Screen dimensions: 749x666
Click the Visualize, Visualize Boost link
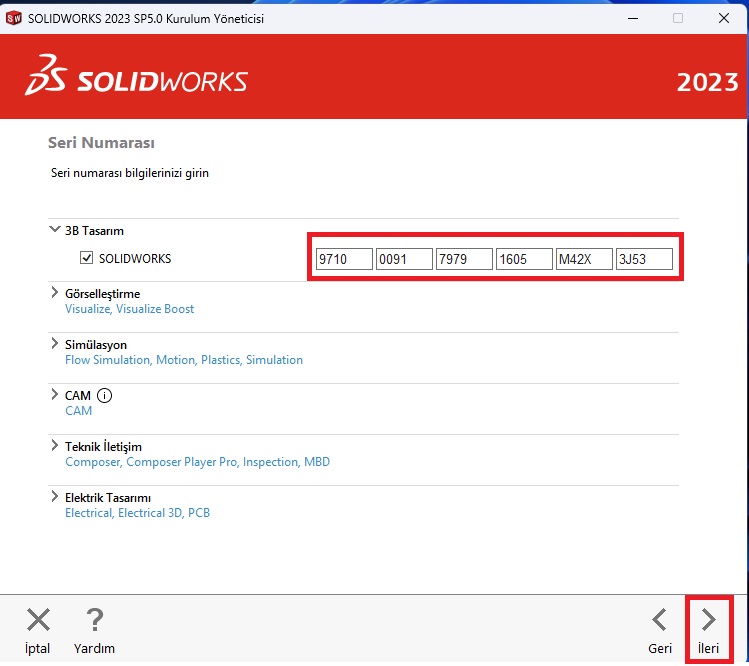(129, 309)
